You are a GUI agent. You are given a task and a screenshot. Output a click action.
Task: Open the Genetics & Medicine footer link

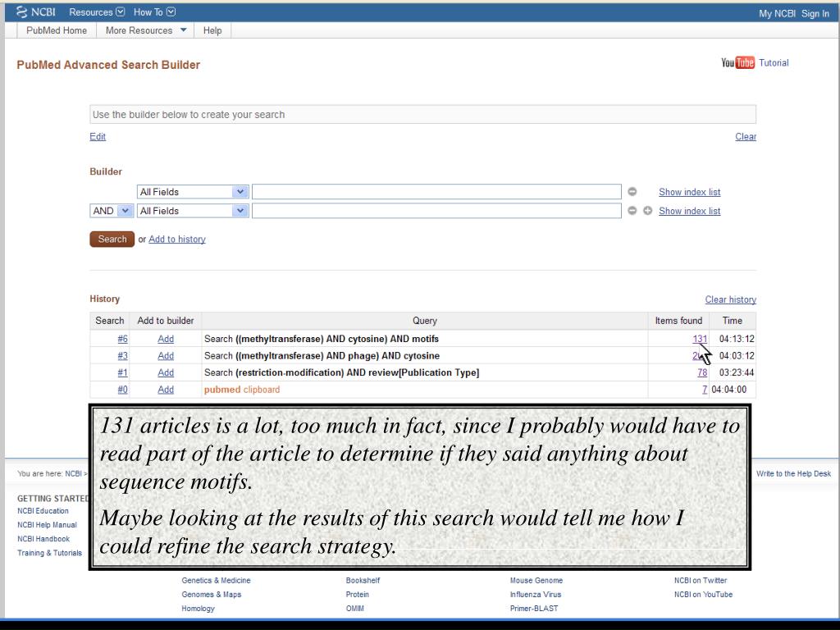click(216, 580)
